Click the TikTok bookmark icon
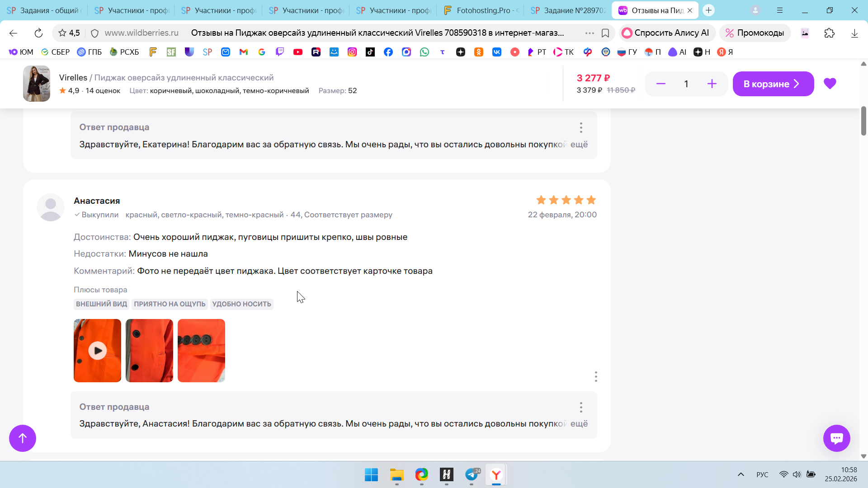868x488 pixels. [x=370, y=52]
